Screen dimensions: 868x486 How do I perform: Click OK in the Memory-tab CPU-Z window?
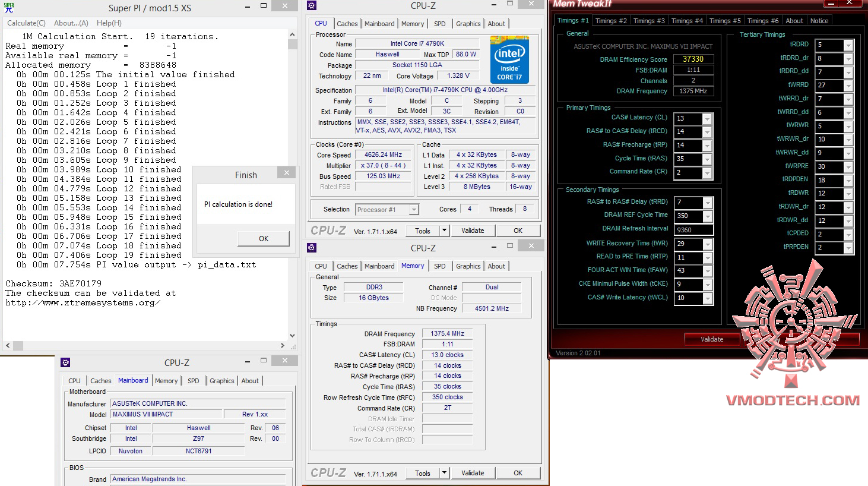tap(518, 473)
